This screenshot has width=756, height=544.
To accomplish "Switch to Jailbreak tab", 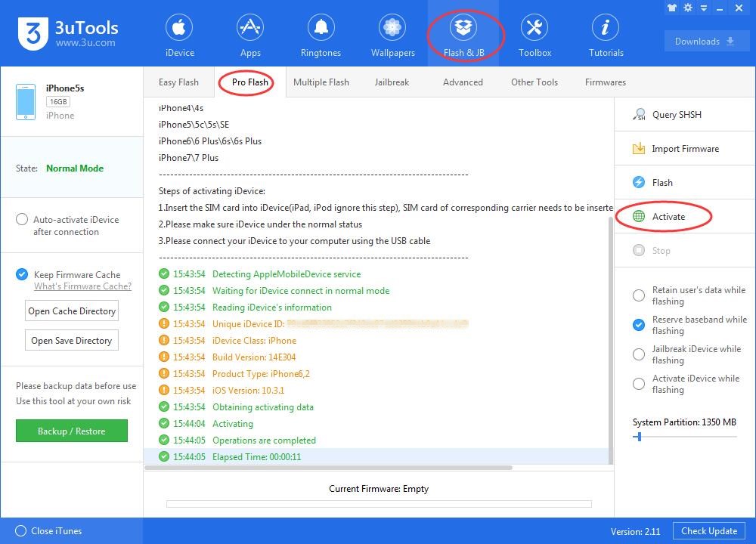I will click(392, 82).
